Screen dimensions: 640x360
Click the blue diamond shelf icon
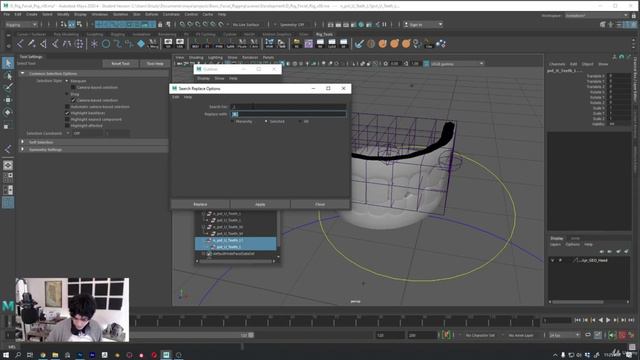[x=141, y=44]
